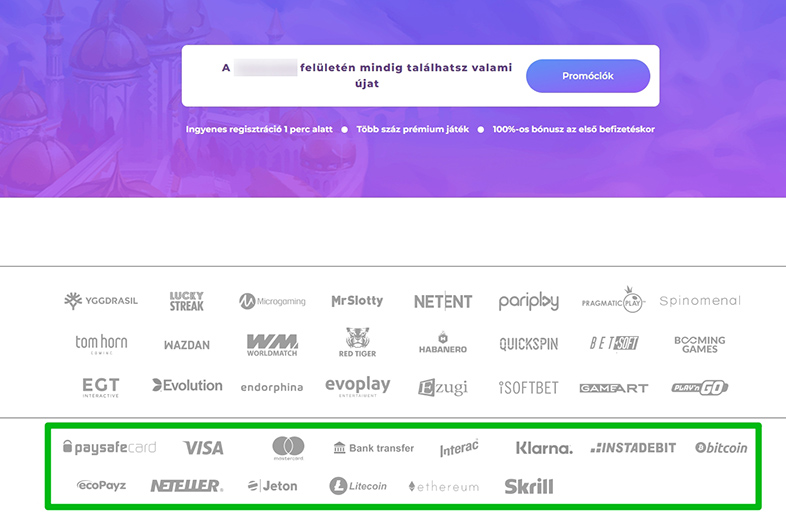
Task: Select the Lucky Streak logo
Action: coord(186,301)
